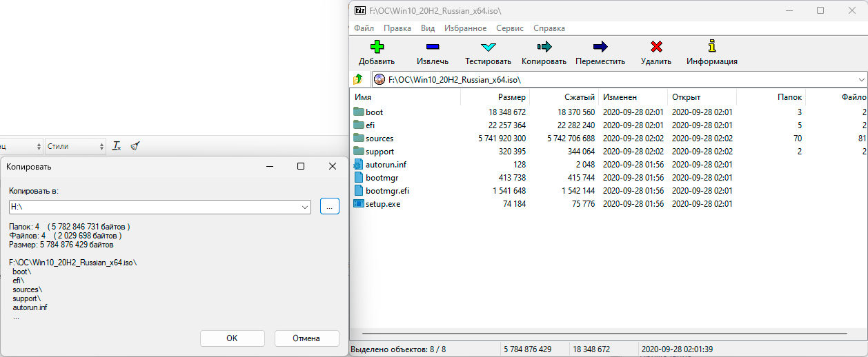868x357 pixels.
Task: Click the sources folder icon
Action: [x=358, y=138]
